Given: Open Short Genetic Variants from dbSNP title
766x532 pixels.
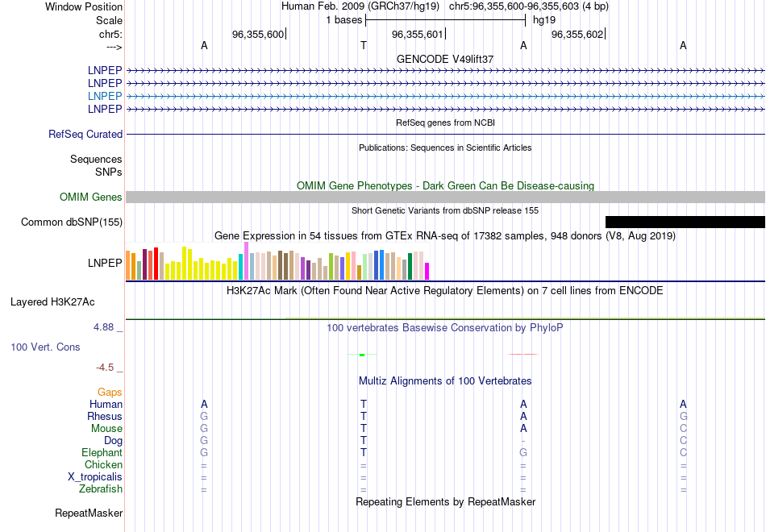Looking at the screenshot, I should (x=445, y=210).
